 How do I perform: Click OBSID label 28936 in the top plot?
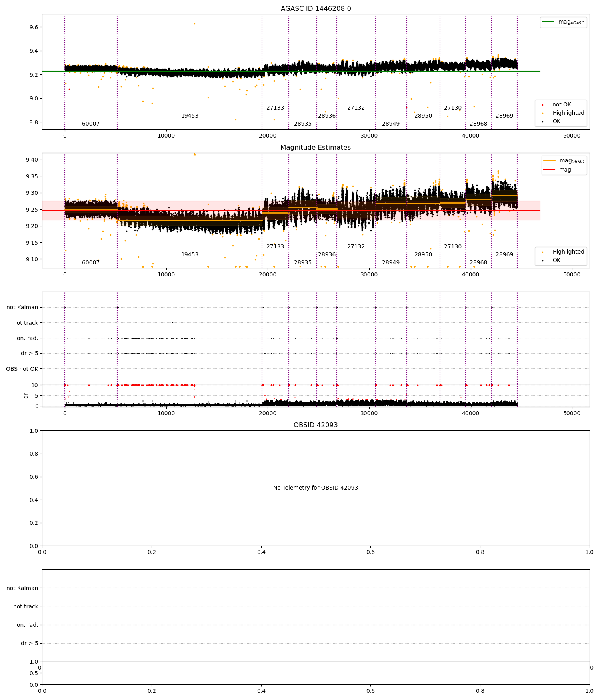pos(327,116)
